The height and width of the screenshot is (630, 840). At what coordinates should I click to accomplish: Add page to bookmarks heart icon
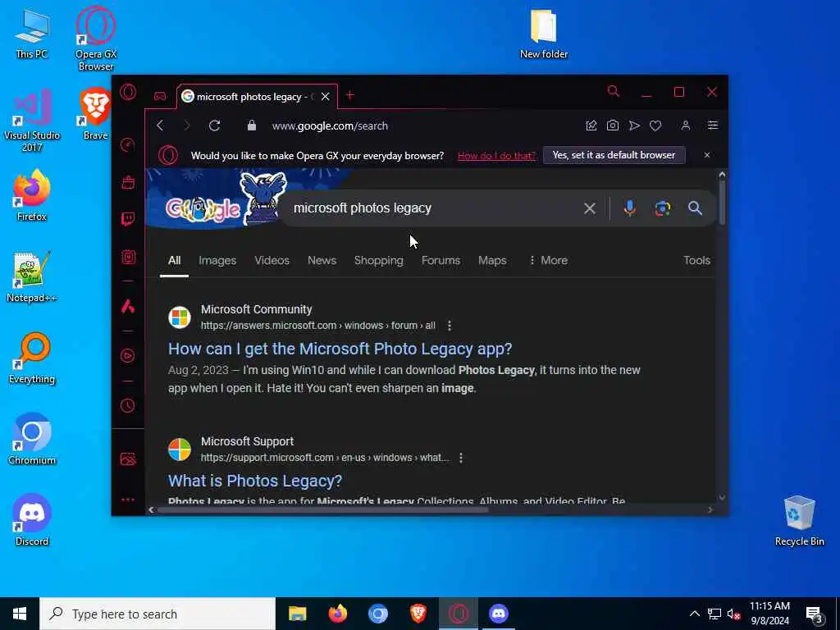tap(655, 126)
